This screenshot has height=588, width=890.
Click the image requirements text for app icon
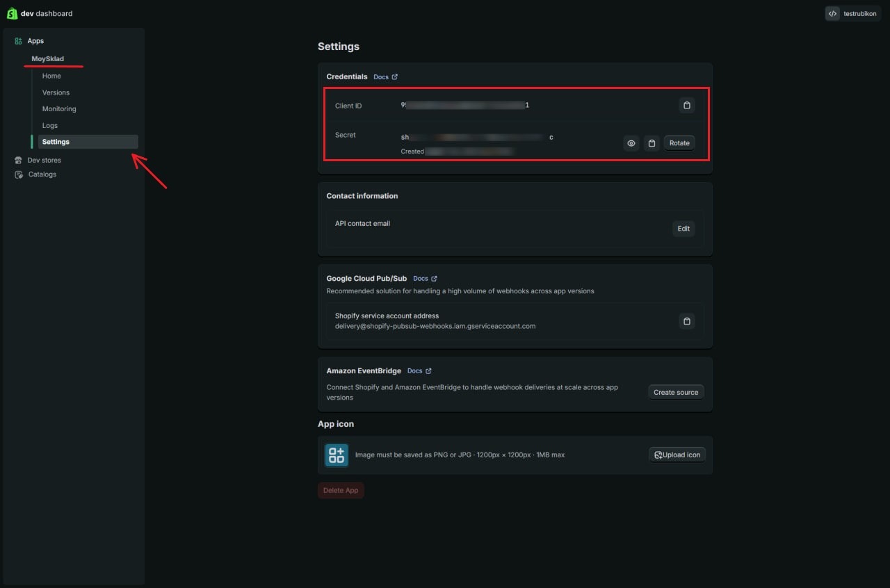click(460, 455)
